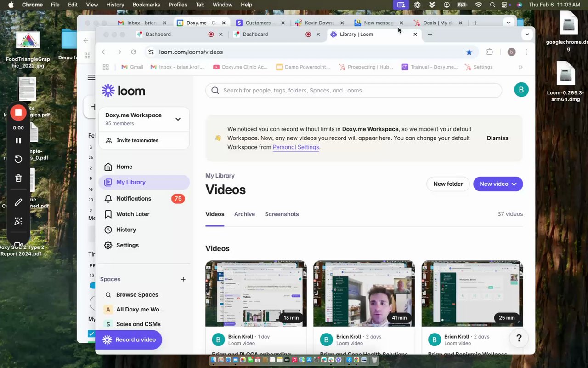This screenshot has width=588, height=368.
Task: Open the apps grid icon in bookmarks bar
Action: (x=106, y=67)
